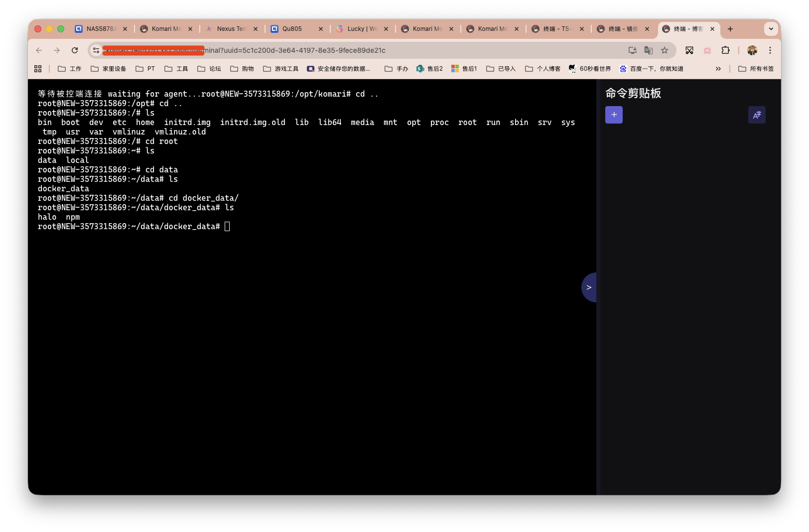Screen dimensions: 809x532
Task: Click the Google Translate icon in address bar
Action: 648,50
